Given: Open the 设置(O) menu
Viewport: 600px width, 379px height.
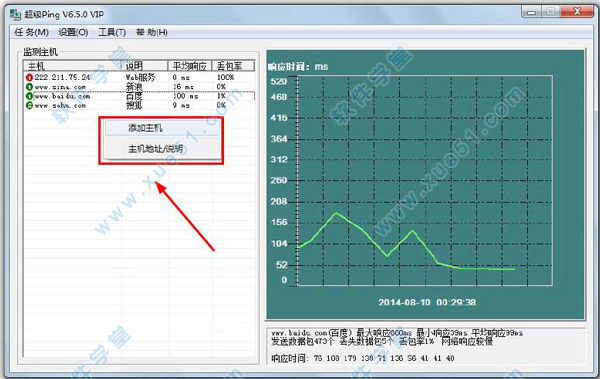Looking at the screenshot, I should click(x=73, y=32).
